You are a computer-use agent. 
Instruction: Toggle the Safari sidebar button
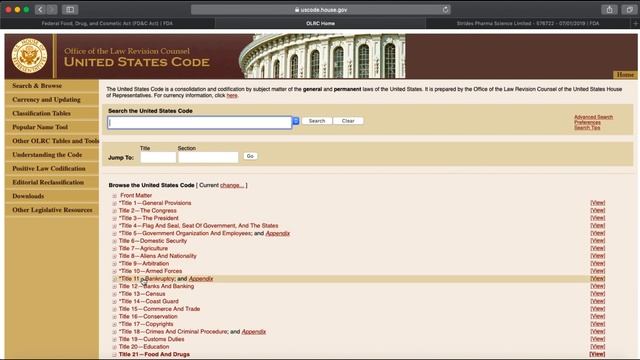point(70,9)
